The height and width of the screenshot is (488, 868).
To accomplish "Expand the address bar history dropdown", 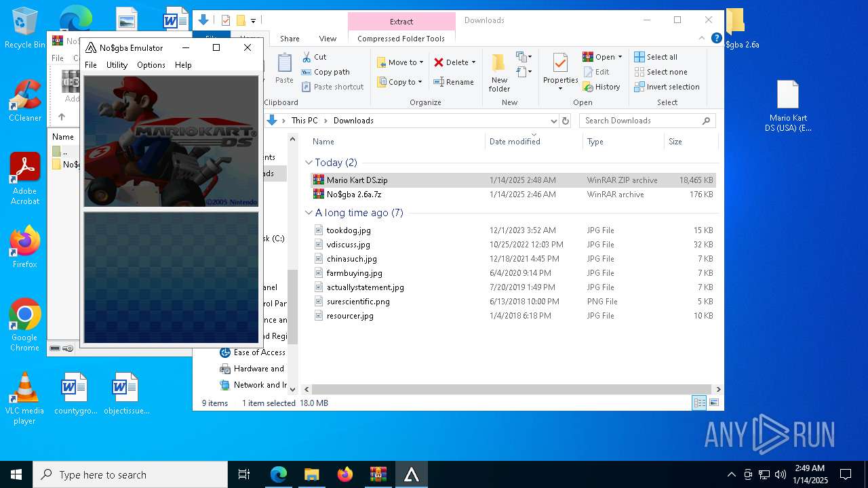I will pos(553,121).
